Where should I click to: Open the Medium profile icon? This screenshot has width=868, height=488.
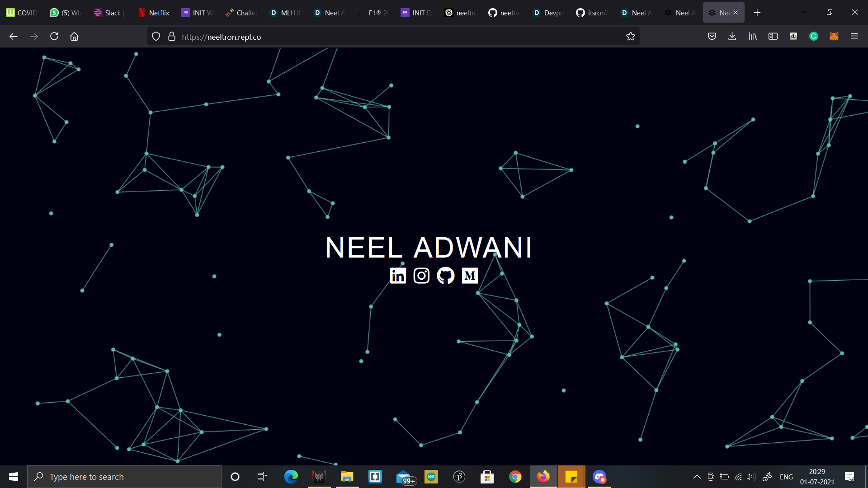point(470,276)
